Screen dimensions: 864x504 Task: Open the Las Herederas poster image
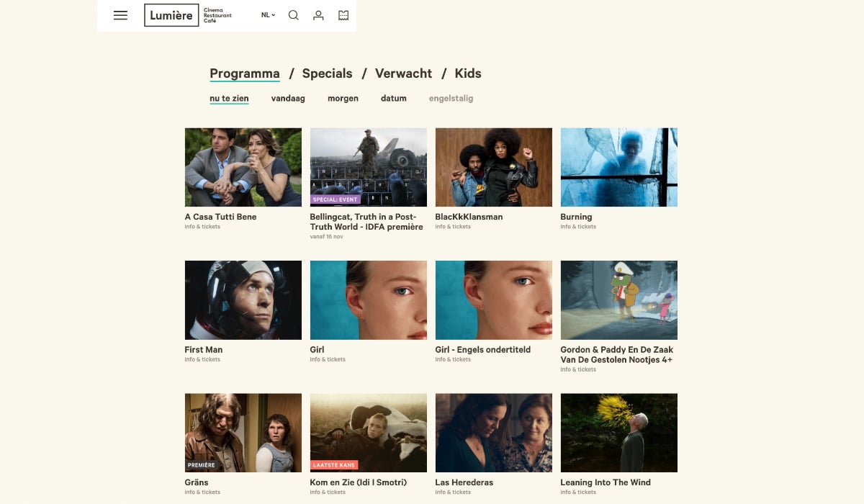[494, 433]
